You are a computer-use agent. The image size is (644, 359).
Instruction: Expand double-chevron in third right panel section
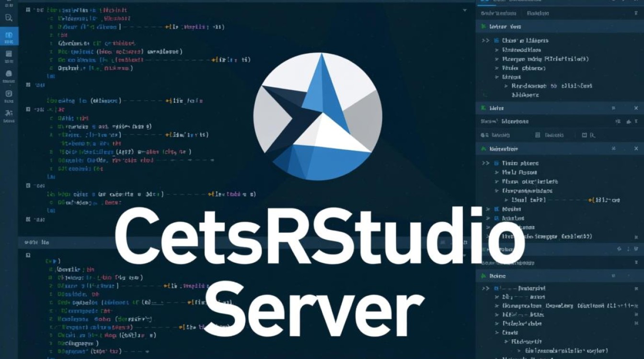[485, 163]
